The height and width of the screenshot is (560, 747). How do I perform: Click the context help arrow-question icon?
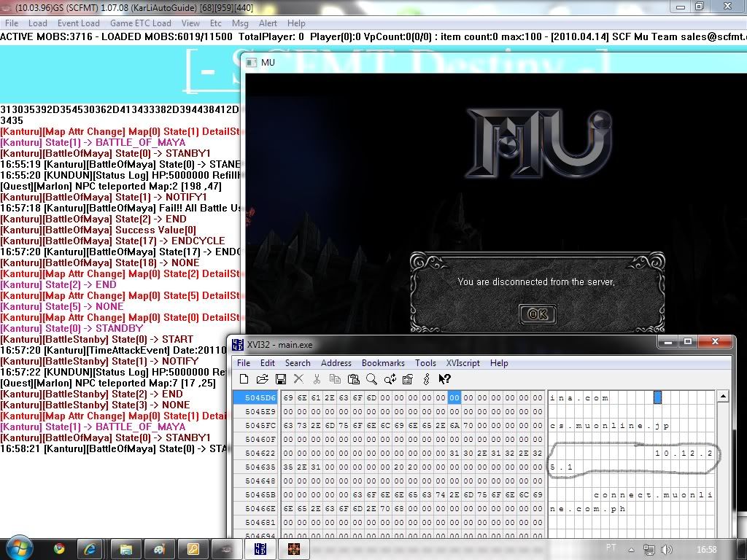pos(444,379)
